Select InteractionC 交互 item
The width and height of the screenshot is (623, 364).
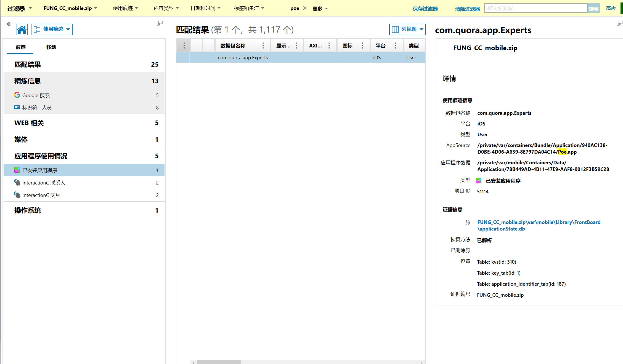41,195
